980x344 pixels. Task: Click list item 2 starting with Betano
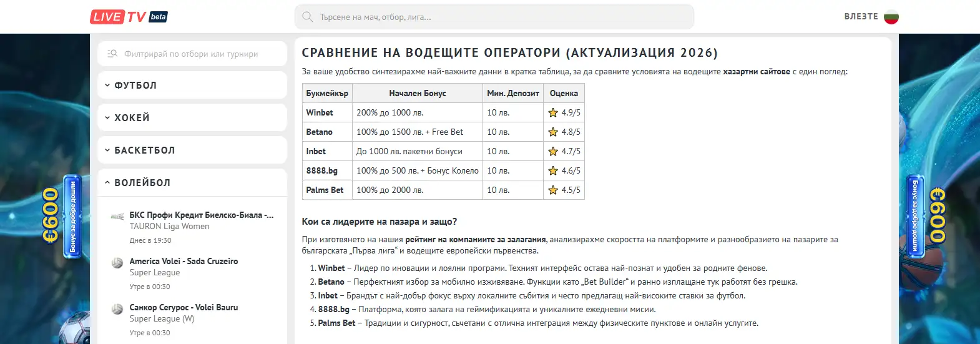(x=558, y=282)
